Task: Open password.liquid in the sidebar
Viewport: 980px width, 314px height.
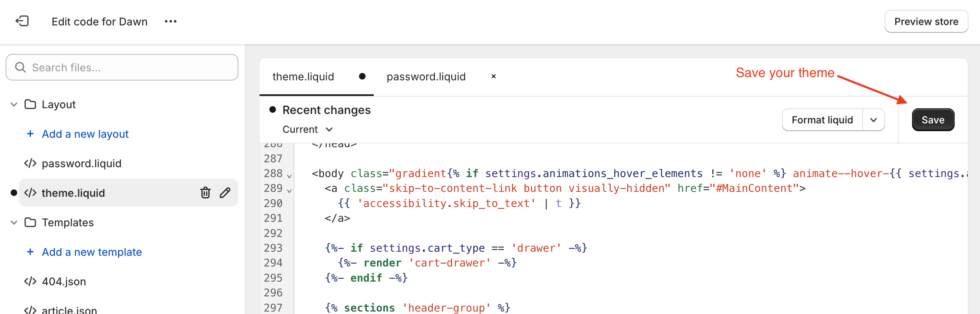Action: pos(81,164)
